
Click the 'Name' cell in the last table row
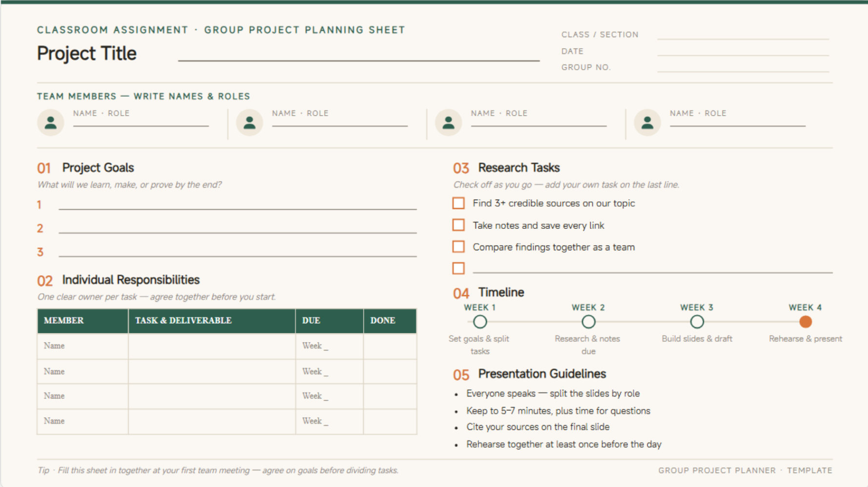tap(83, 421)
